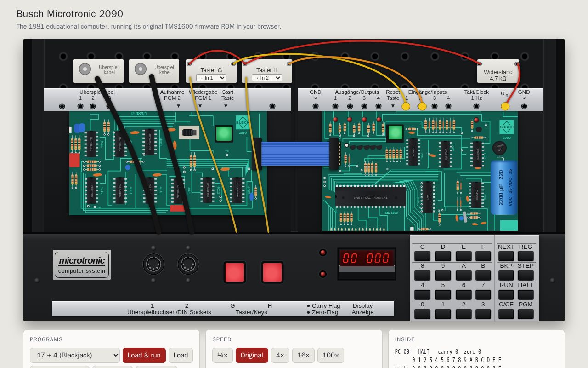Set speed to 100×
This screenshot has width=588, height=368.
(331, 355)
